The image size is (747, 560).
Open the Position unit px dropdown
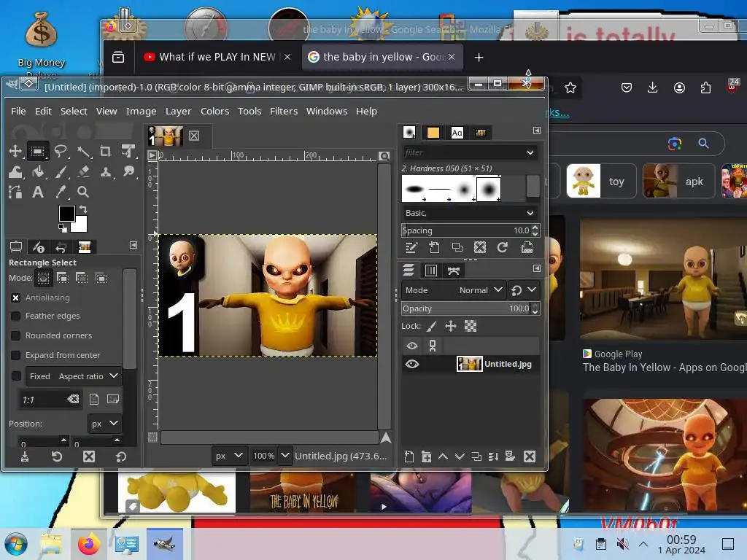click(x=104, y=424)
